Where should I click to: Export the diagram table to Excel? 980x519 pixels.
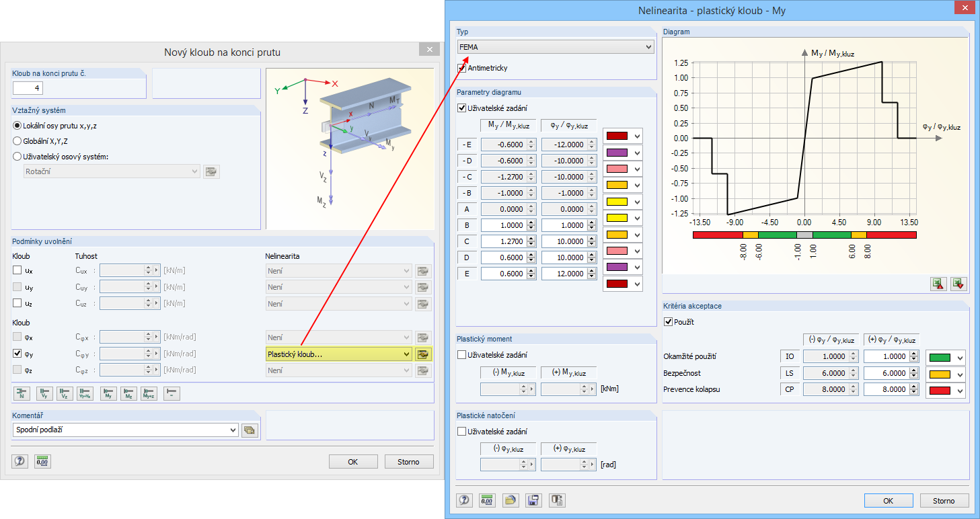pyautogui.click(x=938, y=284)
